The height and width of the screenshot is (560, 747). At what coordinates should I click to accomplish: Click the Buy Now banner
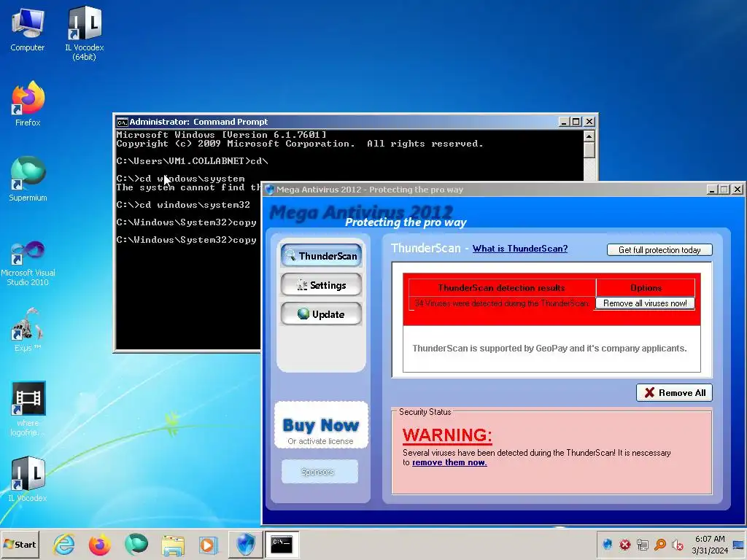(x=321, y=425)
